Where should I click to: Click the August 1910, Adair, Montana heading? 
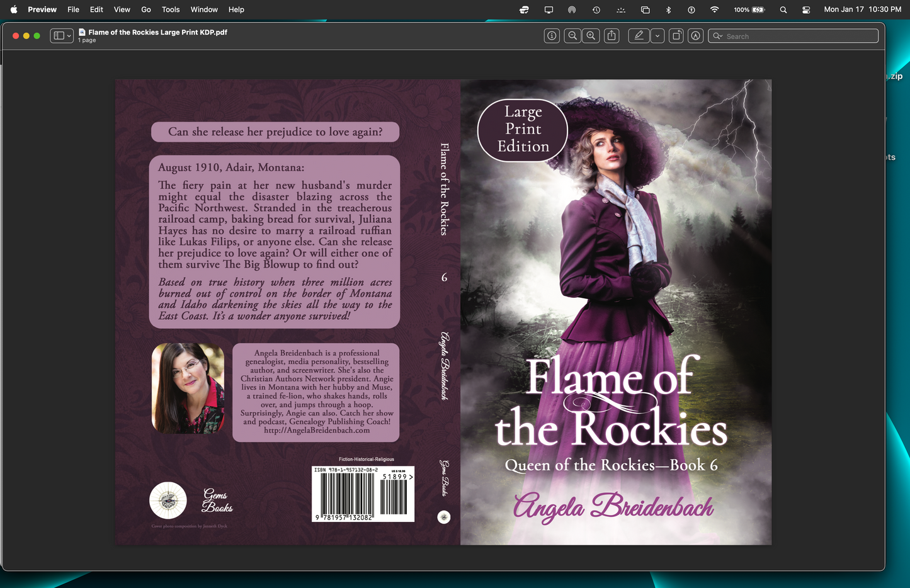(231, 167)
